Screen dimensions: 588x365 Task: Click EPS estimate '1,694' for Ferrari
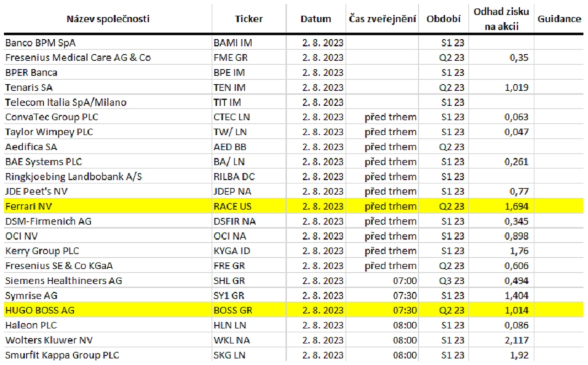coord(516,206)
